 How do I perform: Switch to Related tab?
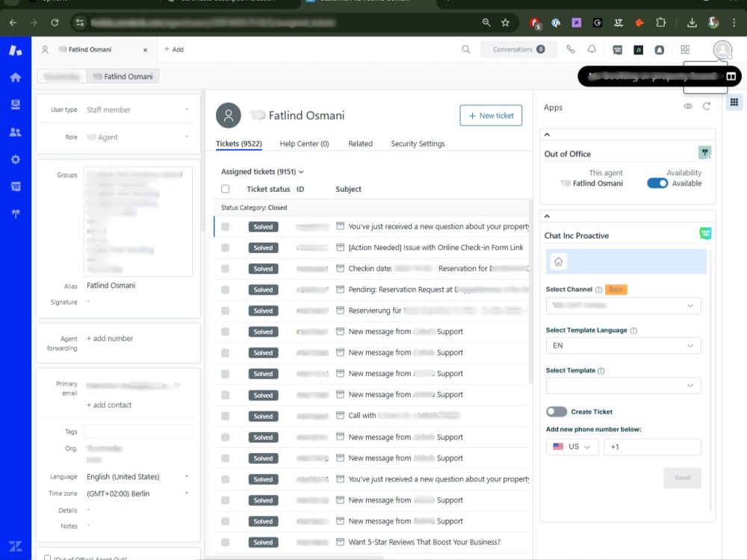[x=360, y=144]
